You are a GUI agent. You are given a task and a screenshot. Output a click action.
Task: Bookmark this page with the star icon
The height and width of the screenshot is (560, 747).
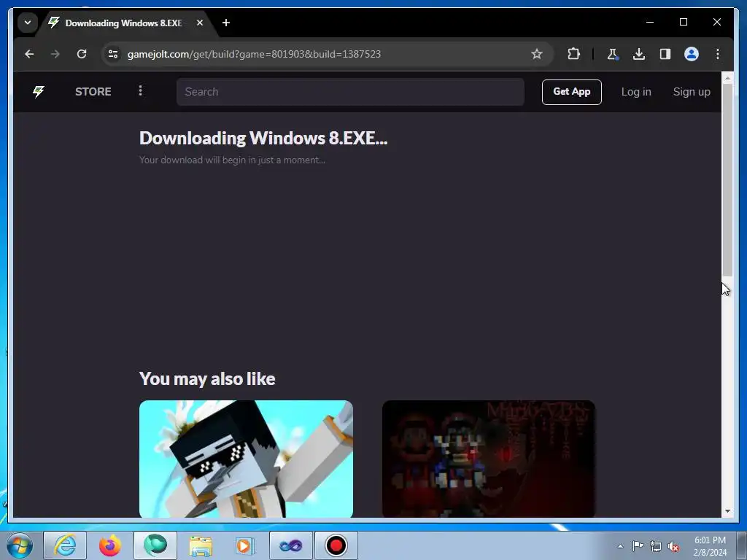(537, 54)
